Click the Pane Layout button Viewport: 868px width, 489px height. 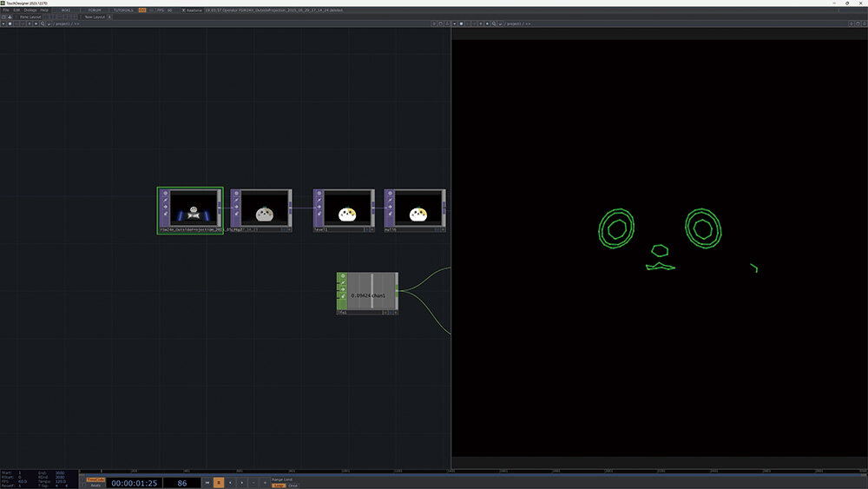click(30, 17)
